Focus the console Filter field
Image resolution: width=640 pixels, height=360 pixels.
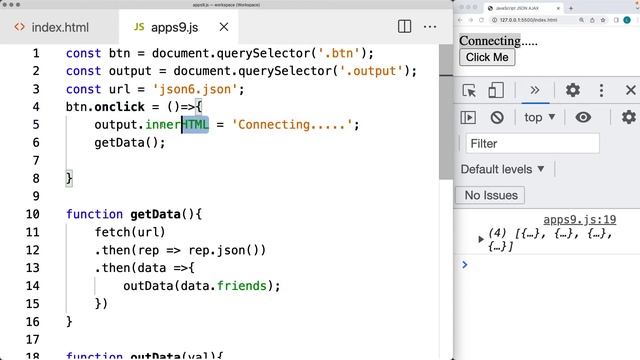532,144
